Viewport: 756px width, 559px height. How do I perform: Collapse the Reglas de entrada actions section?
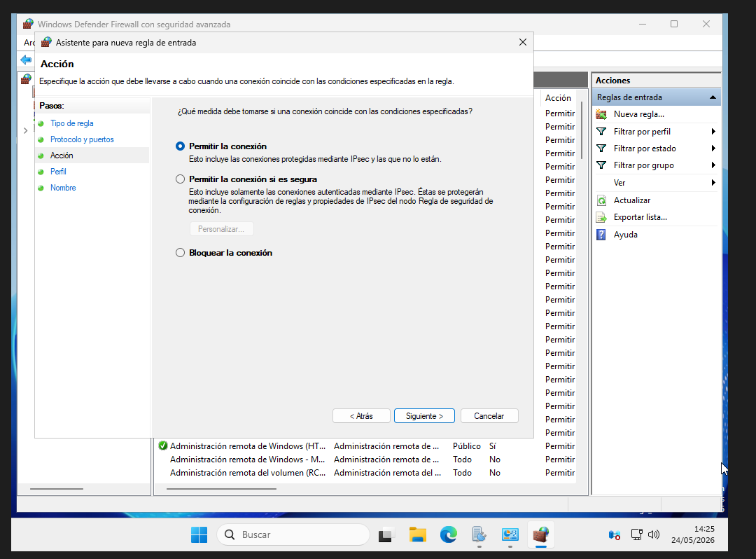coord(713,97)
